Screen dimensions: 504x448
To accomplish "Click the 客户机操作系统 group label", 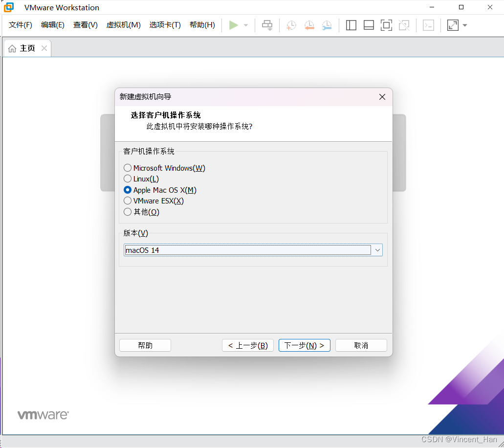I will click(149, 152).
